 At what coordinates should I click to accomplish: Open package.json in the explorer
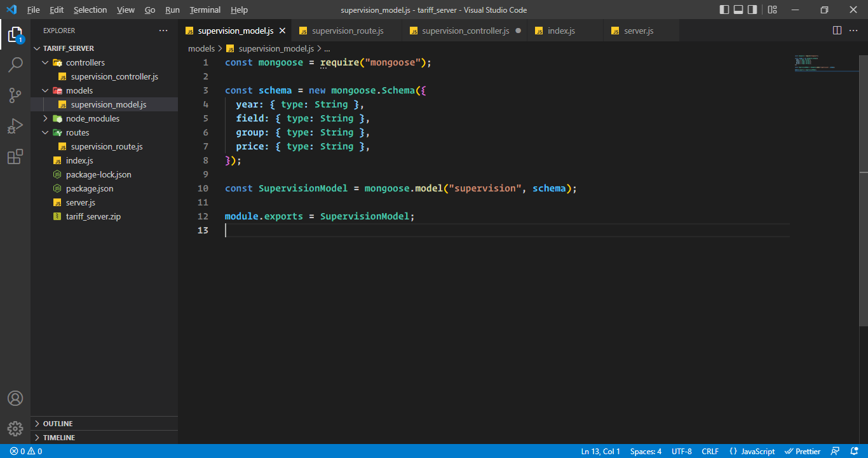click(x=90, y=188)
